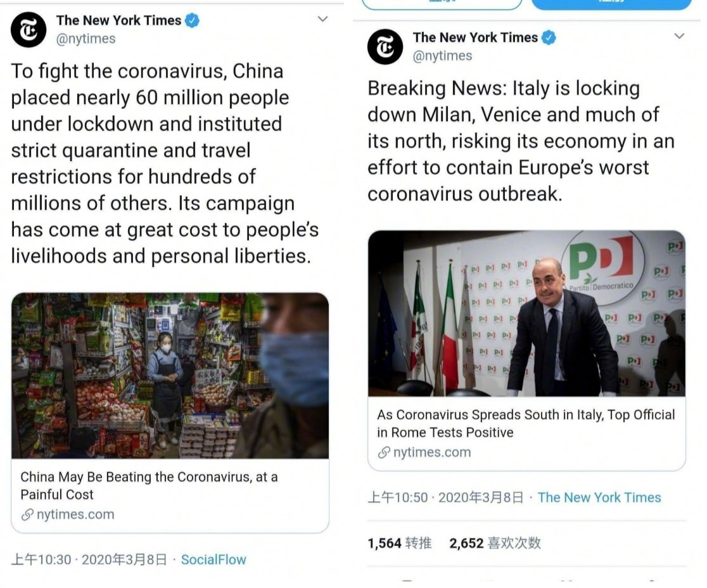Click the verified badge on the right tweet
This screenshot has width=707, height=588.
click(x=549, y=37)
